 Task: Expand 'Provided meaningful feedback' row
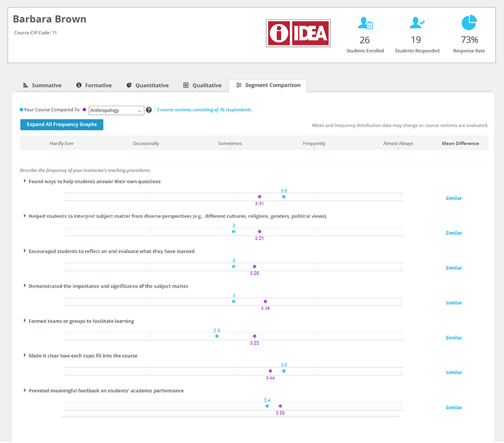[25, 391]
